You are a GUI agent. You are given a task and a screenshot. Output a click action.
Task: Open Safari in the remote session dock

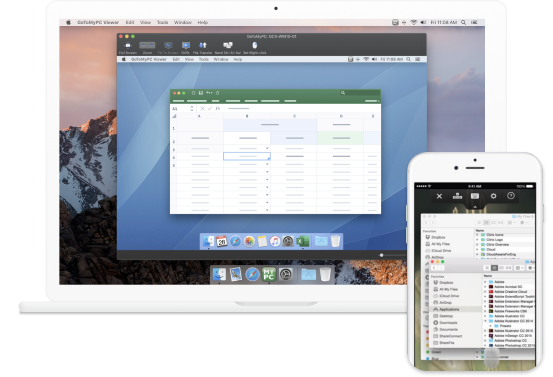(235, 241)
